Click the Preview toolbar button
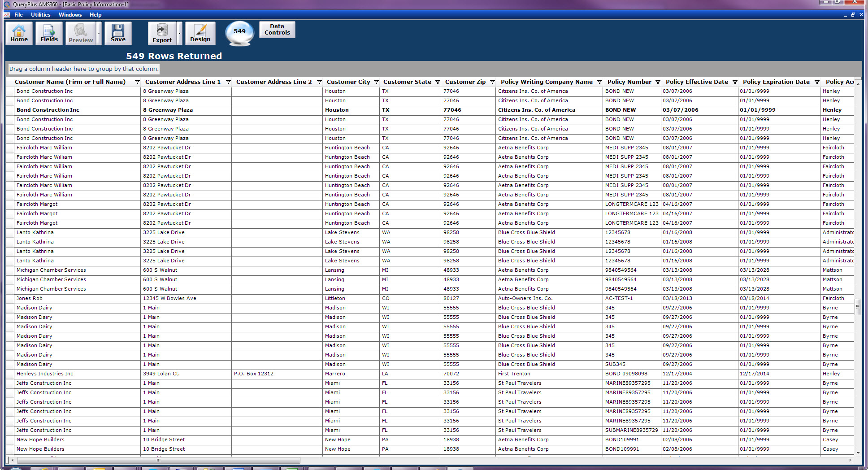Viewport: 868px width, 470px height. point(81,33)
